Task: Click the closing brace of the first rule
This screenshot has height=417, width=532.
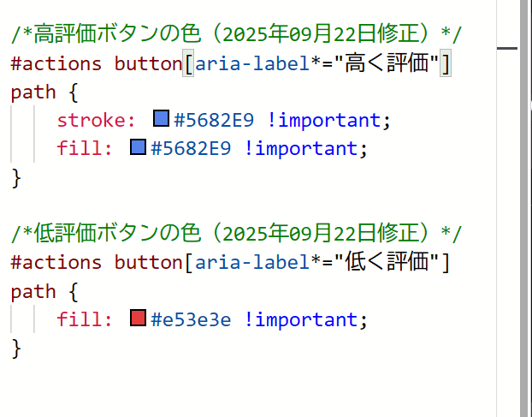Action: [x=15, y=176]
